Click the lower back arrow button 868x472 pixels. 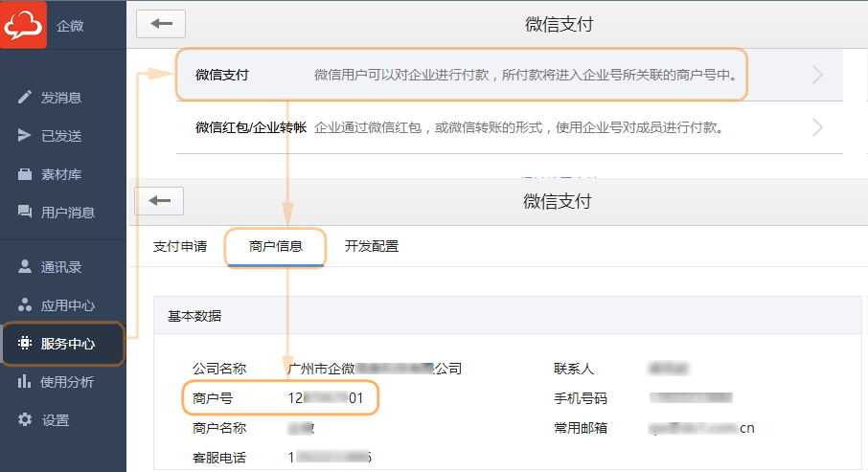point(159,201)
